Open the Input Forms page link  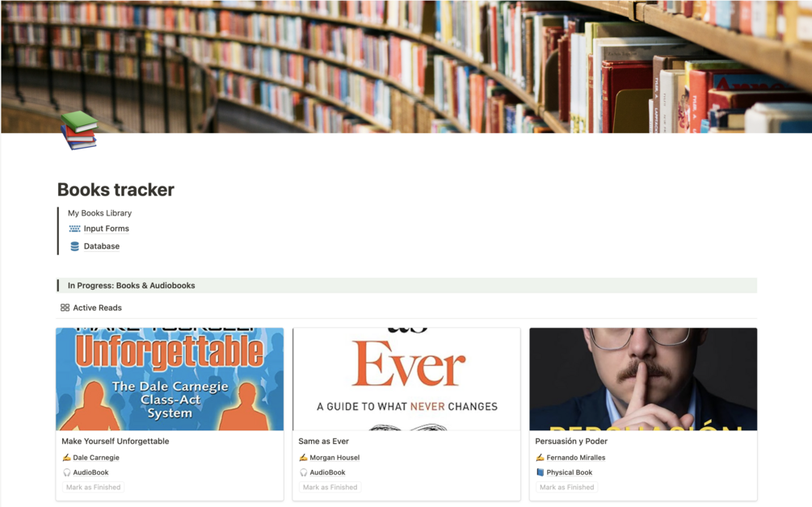pos(106,228)
